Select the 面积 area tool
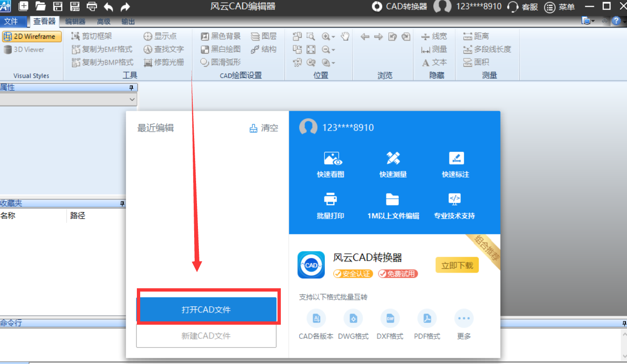The height and width of the screenshot is (364, 627). click(x=476, y=62)
